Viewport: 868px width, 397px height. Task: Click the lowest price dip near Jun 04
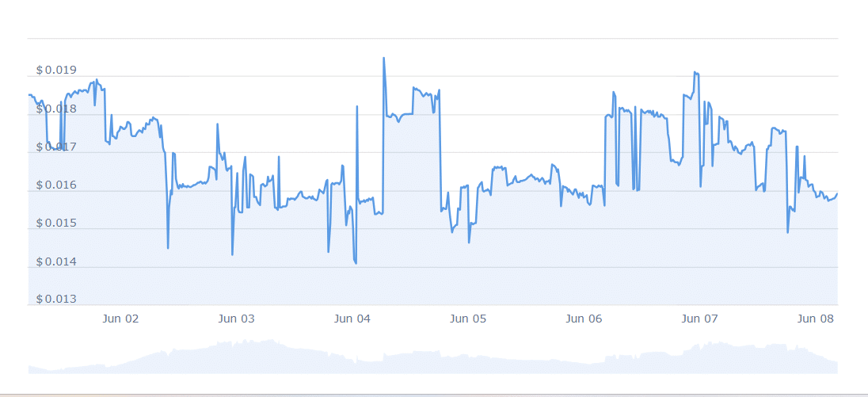point(356,263)
